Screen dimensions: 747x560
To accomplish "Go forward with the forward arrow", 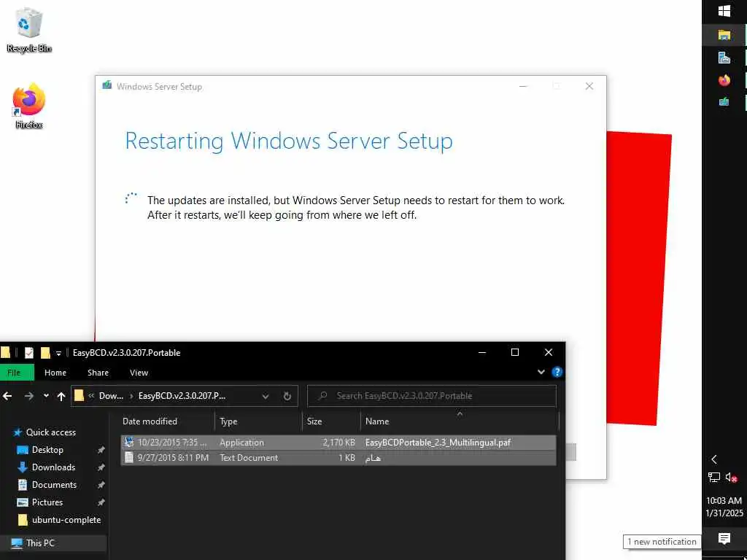I will pyautogui.click(x=29, y=396).
